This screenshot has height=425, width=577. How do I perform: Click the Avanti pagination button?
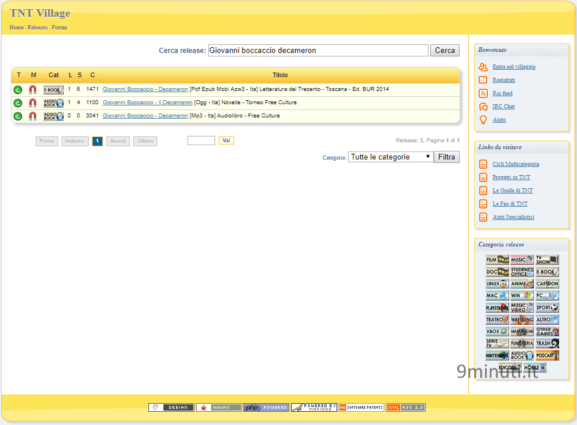tap(118, 141)
